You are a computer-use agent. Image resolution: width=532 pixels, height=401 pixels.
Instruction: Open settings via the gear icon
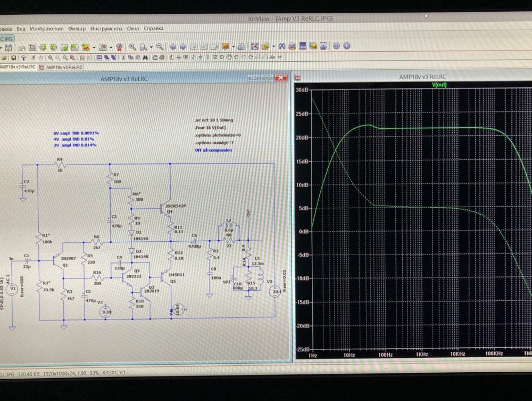tap(336, 46)
